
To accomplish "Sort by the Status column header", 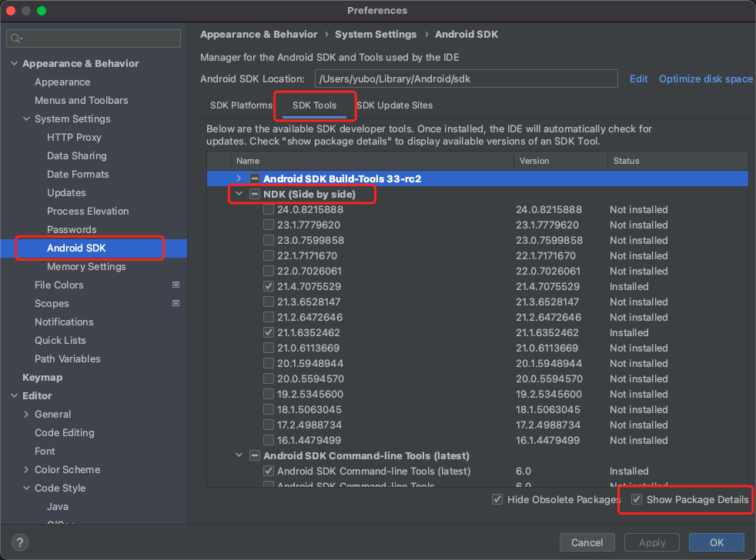I will (x=678, y=161).
